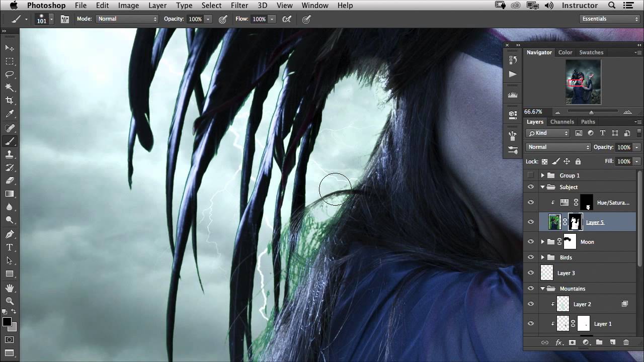Click the Layer 5 mask thumbnail
Screen dimensions: 644x362
coord(576,222)
